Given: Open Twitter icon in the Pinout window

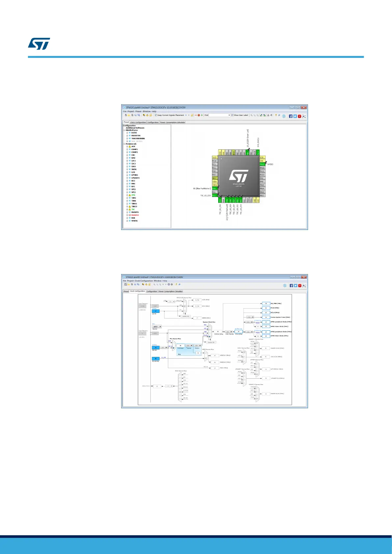Looking at the screenshot, I should tap(295, 116).
